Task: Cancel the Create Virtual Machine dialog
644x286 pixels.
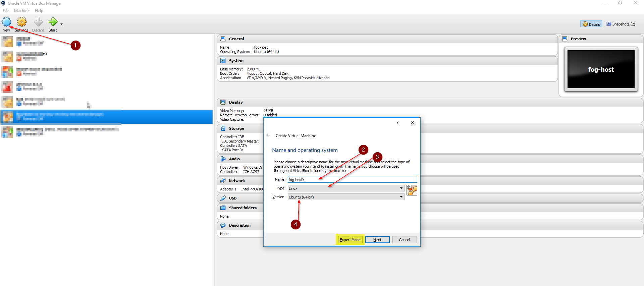Action: [404, 240]
